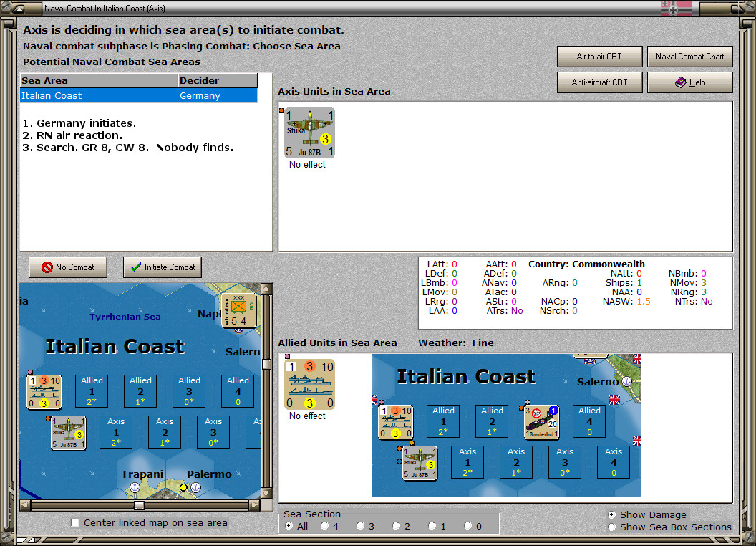Click the naval counter on the Allied sea area map
This screenshot has width=756, height=546.
395,421
